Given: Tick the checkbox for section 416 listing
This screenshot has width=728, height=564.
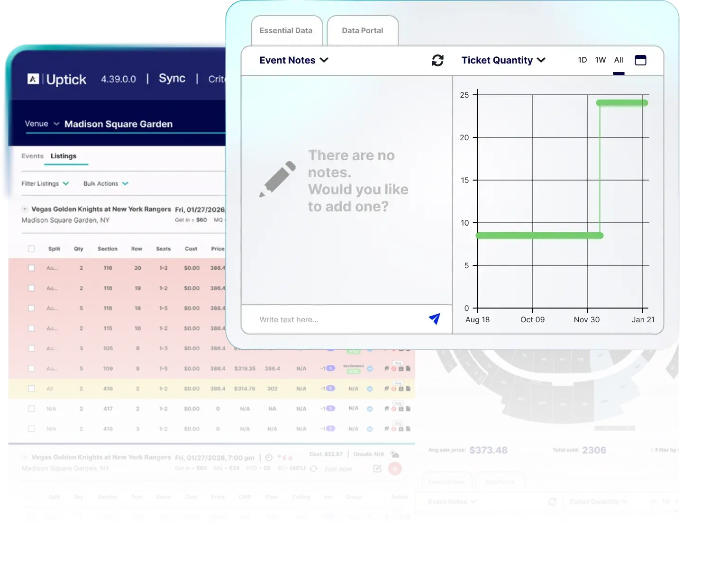Looking at the screenshot, I should 31,389.
